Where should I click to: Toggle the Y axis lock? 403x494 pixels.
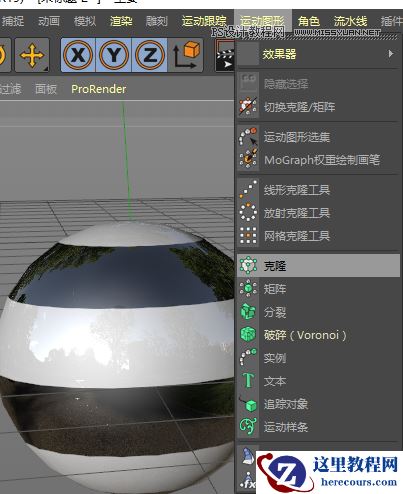tap(114, 55)
